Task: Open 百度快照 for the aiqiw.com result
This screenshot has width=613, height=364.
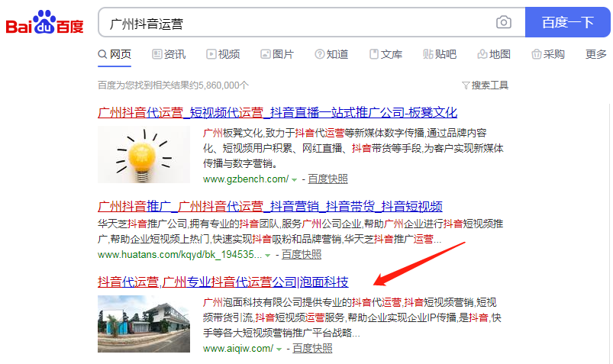Action: pyautogui.click(x=312, y=349)
